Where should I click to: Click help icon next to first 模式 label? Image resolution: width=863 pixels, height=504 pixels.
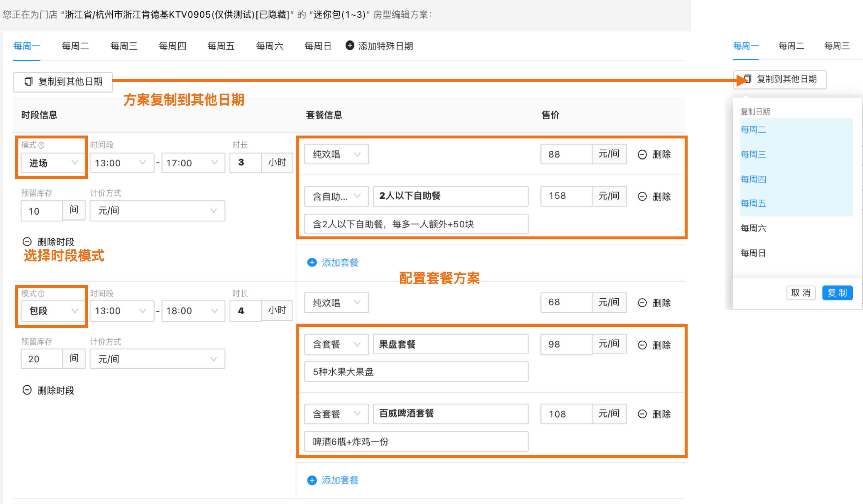click(x=41, y=145)
